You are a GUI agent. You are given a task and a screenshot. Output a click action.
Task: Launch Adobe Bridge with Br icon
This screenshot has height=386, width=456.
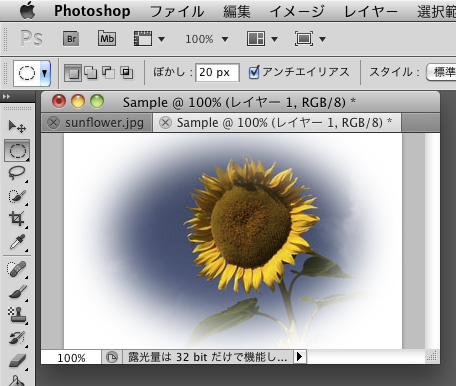(71, 39)
